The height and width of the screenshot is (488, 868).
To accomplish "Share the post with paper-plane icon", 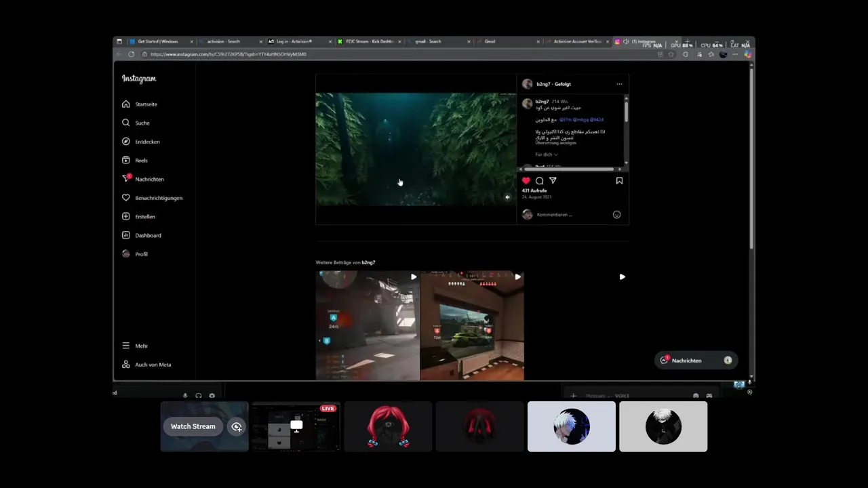I will (553, 181).
